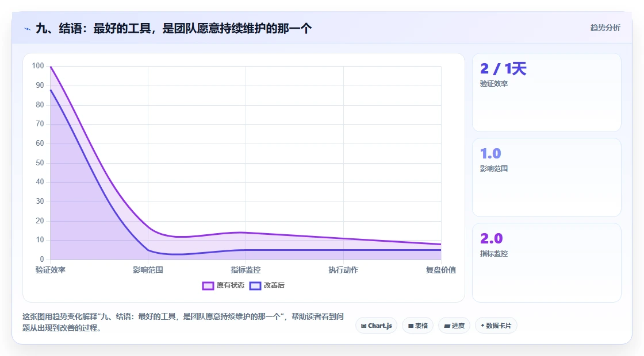Click the 进度 tag icon
The image size is (644, 356).
(x=447, y=326)
